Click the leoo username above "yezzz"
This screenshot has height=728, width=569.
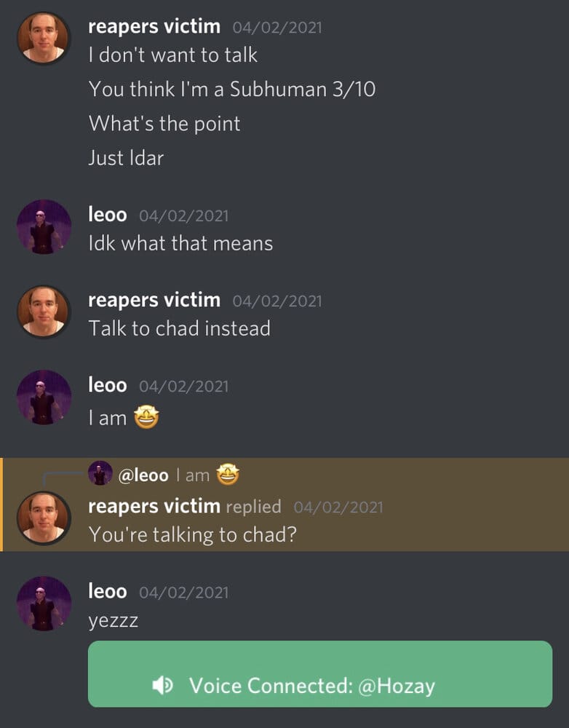(x=108, y=591)
